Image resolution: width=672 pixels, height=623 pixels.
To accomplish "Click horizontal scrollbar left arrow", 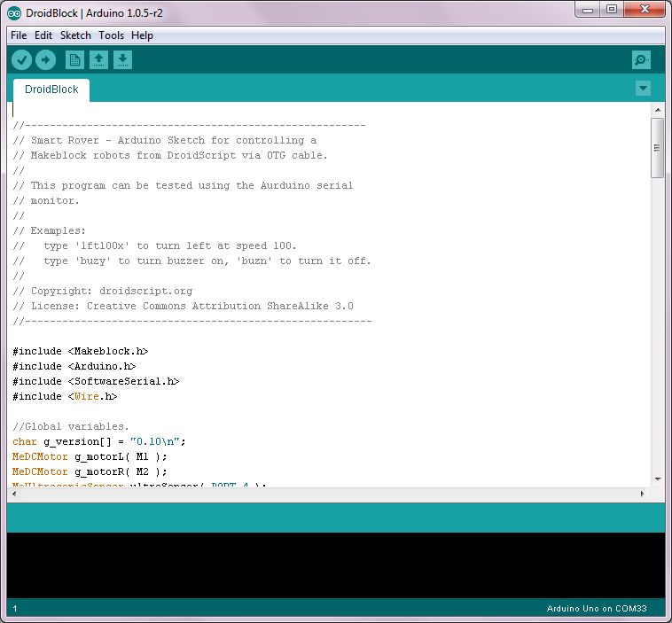I will pyautogui.click(x=14, y=494).
